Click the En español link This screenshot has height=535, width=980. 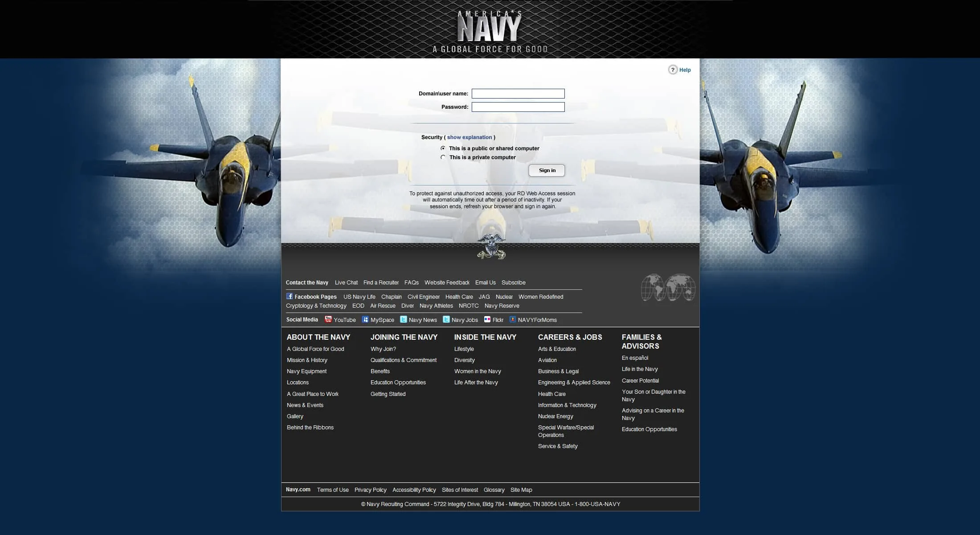pos(635,358)
